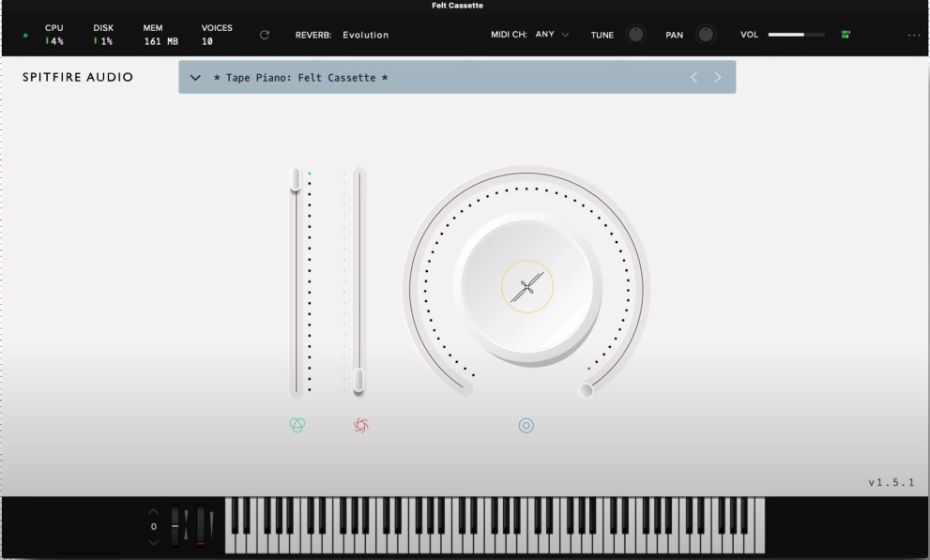Click the lowest white key on keyboard
This screenshot has width=930, height=560.
click(x=231, y=542)
